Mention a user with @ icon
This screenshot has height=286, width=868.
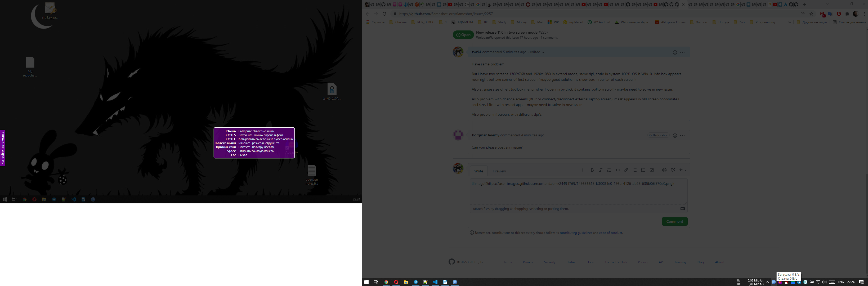coord(664,170)
